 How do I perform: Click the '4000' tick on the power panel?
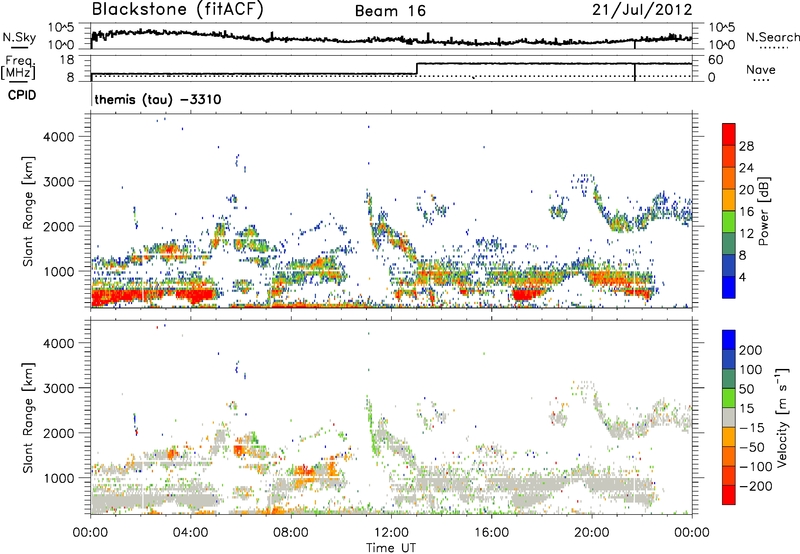coord(58,137)
